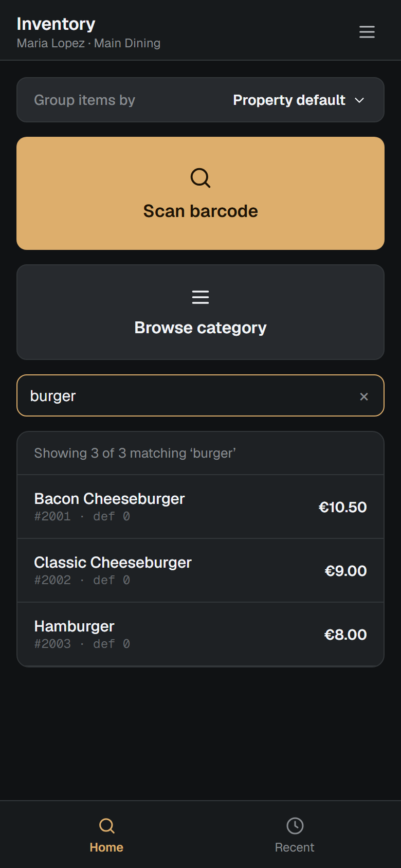Click the list icon above Browse category
This screenshot has height=868, width=401.
(x=200, y=297)
